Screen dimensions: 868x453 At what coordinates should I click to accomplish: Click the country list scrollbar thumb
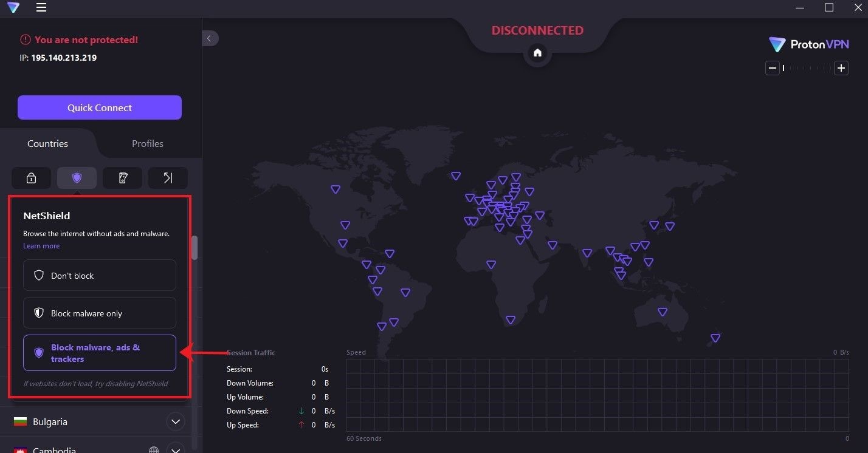(195, 248)
